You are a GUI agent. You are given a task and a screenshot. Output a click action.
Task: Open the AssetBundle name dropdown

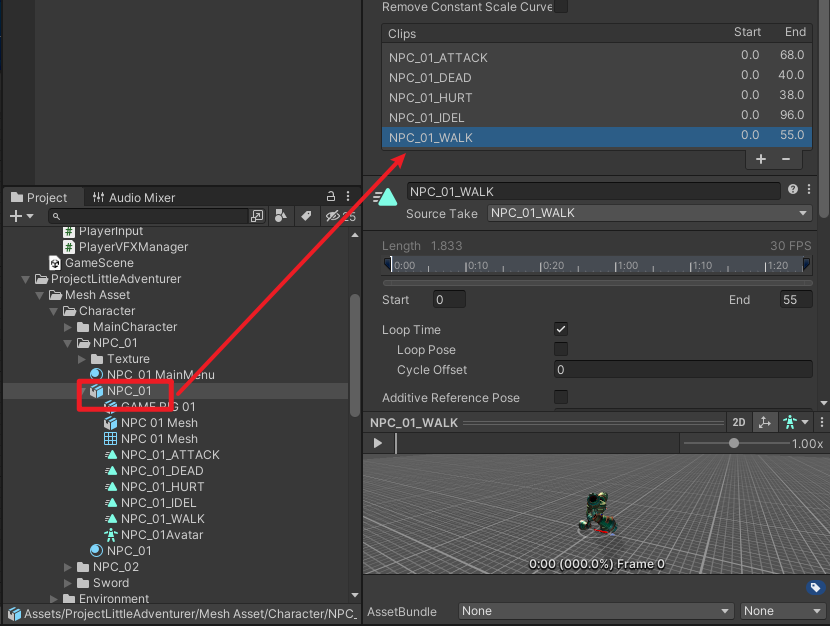tap(597, 611)
